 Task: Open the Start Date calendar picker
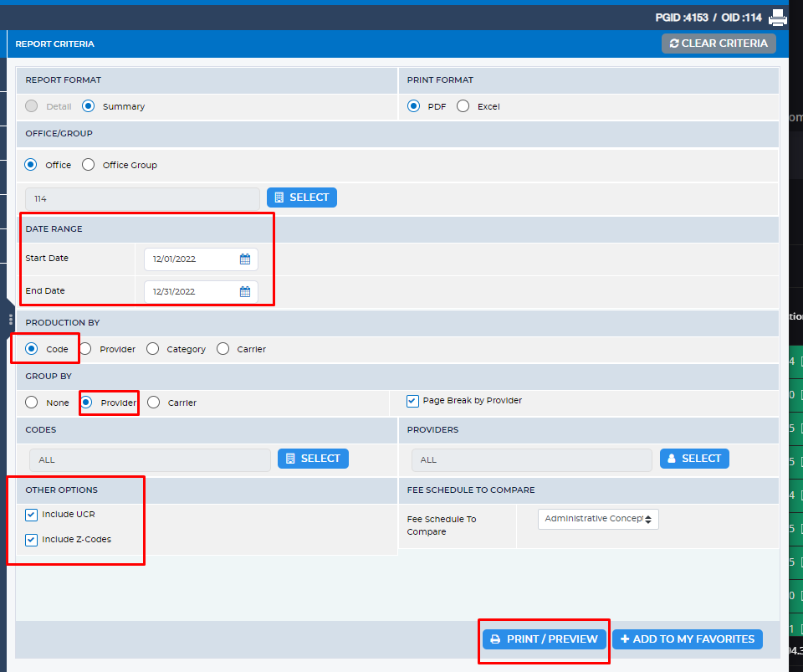(x=245, y=259)
